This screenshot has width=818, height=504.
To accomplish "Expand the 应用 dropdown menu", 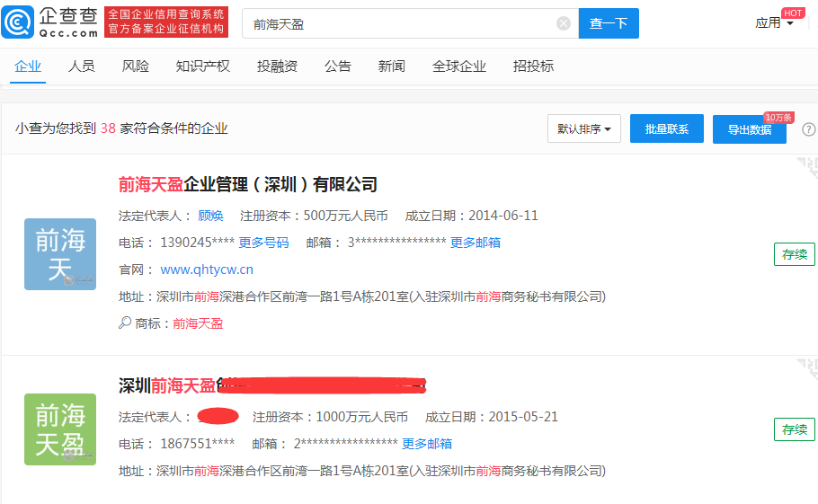I will 774,23.
